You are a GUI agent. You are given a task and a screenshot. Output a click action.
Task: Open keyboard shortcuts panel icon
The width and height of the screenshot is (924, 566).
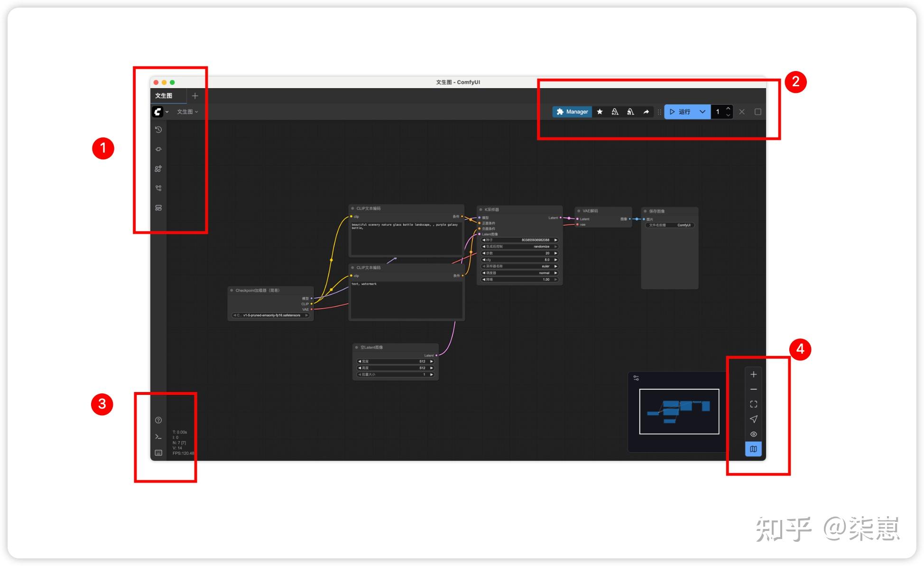pos(158,453)
